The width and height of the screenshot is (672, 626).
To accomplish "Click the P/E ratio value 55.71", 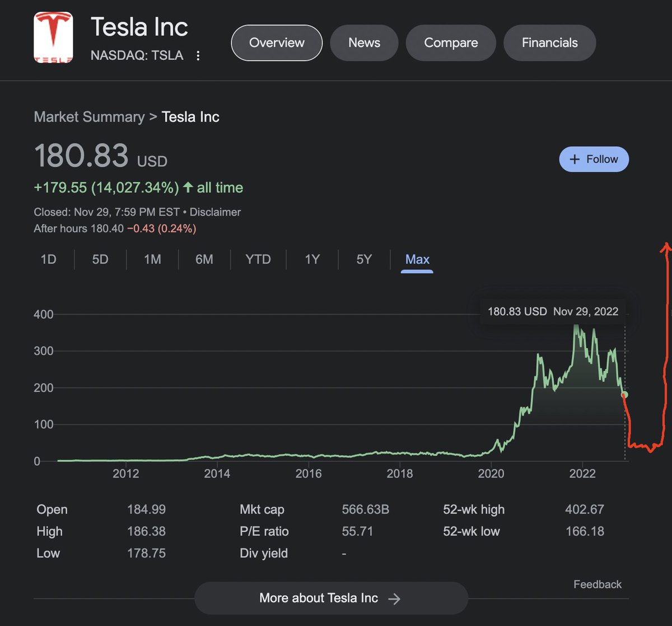I will click(357, 531).
